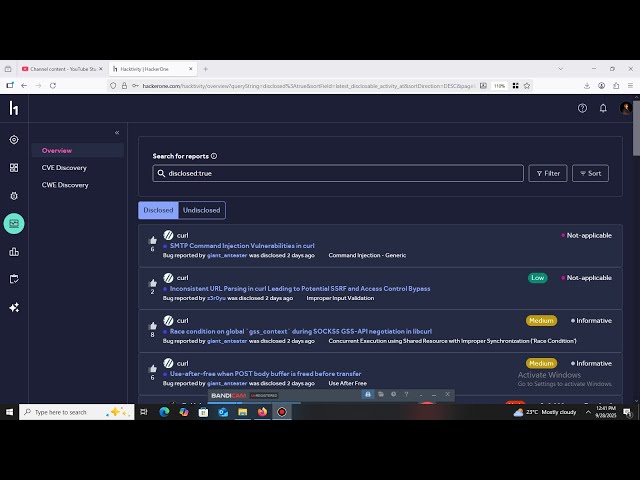This screenshot has height=480, width=640.
Task: Upvote the Race condition gss_context report
Action: (153, 326)
